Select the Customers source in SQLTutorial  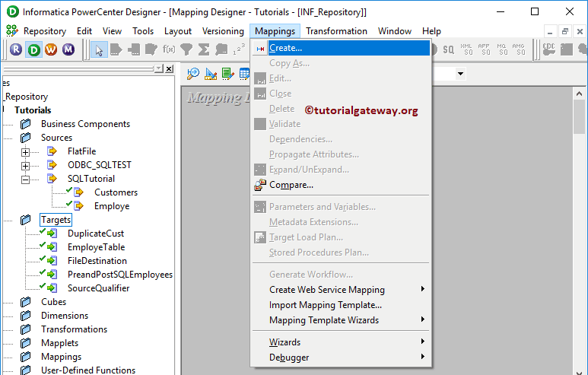tap(116, 192)
